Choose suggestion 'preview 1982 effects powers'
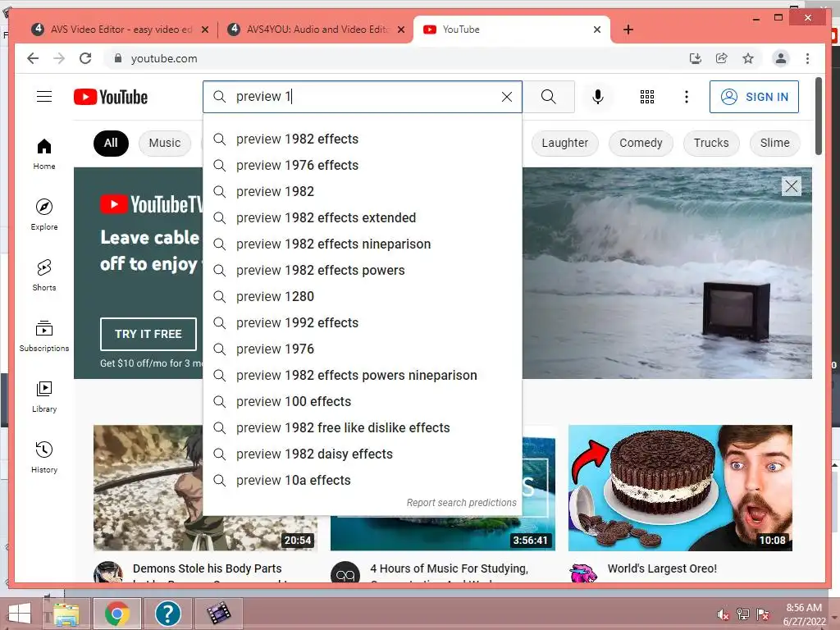 tap(363, 271)
